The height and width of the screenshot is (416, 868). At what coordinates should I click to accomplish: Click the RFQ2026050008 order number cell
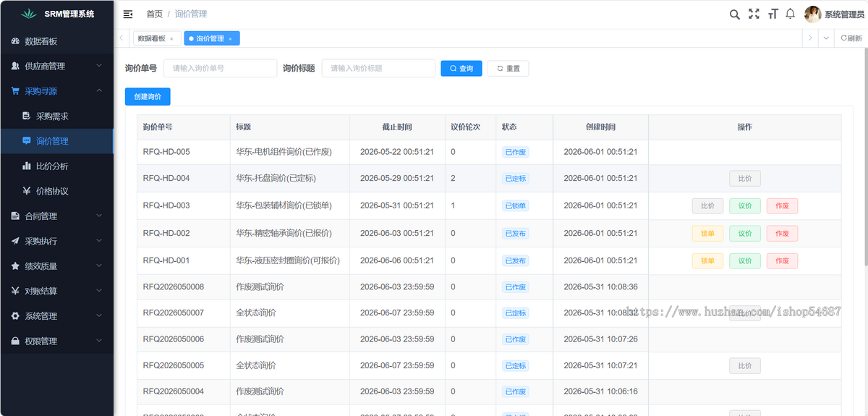183,286
